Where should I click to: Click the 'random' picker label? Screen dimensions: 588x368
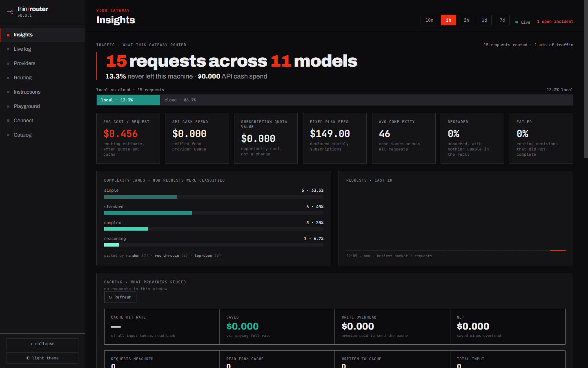pyautogui.click(x=133, y=256)
